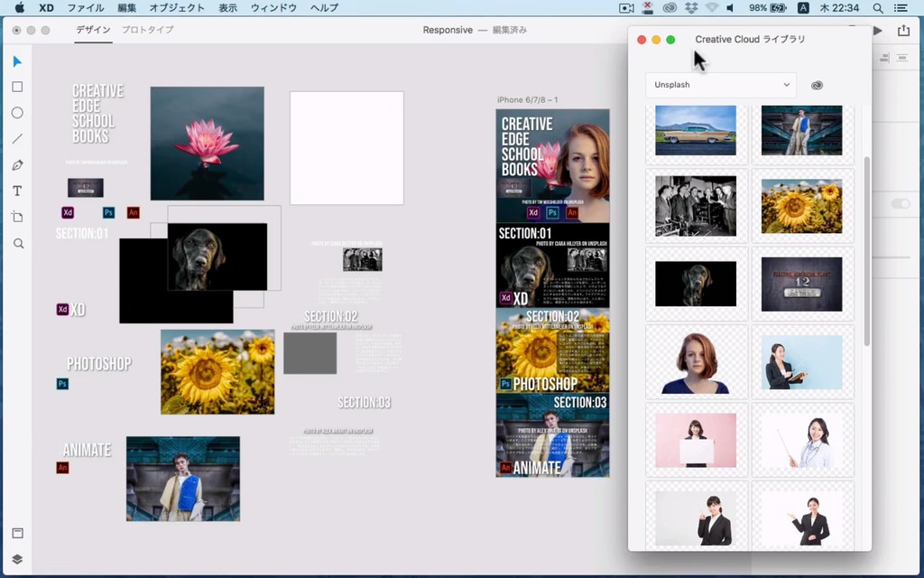This screenshot has width=924, height=578.
Task: Click the Creative Cloud menu bar icon
Action: click(x=670, y=7)
